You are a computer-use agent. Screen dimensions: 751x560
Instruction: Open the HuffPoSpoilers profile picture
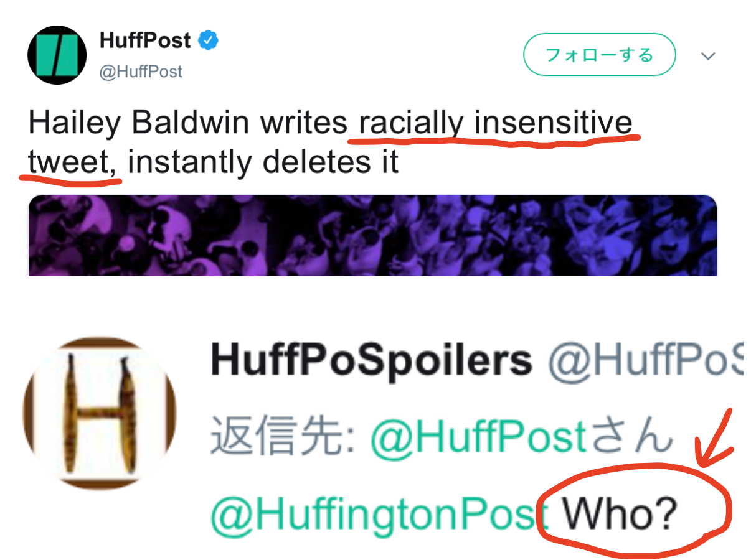100,413
